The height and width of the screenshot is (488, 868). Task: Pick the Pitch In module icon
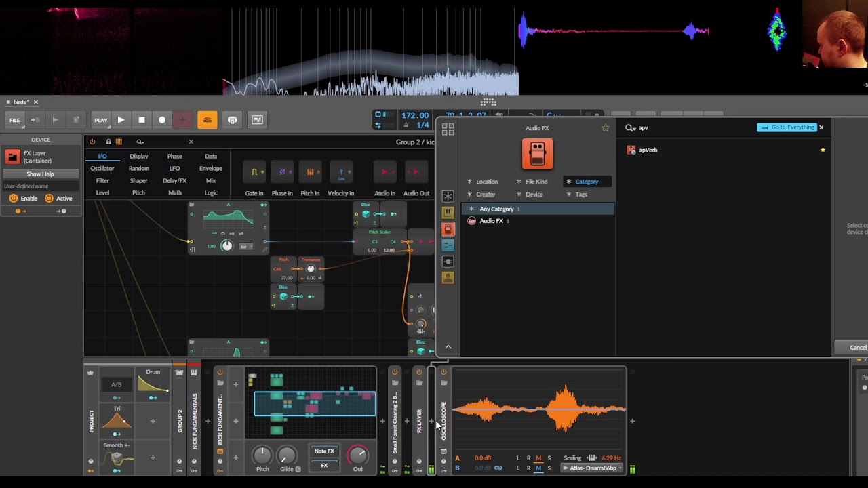(310, 172)
